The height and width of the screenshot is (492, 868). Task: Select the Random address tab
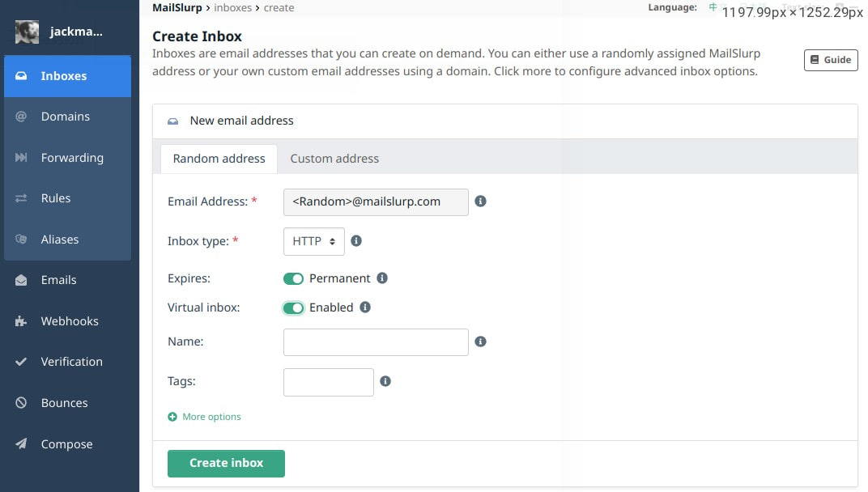[x=219, y=158]
